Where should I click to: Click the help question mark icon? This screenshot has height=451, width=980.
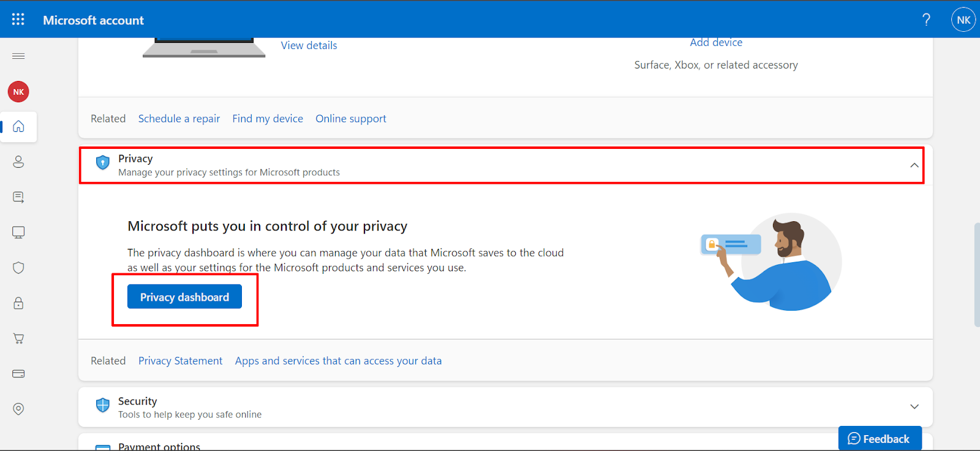[x=926, y=20]
